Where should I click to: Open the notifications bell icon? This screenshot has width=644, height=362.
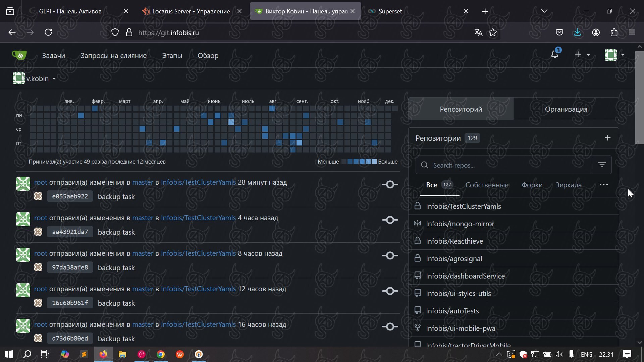tap(555, 55)
